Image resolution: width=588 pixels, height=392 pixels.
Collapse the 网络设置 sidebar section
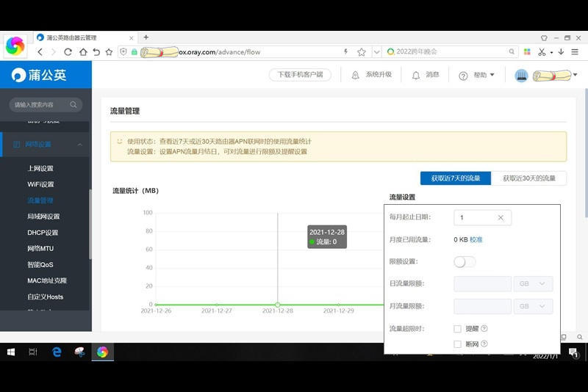coord(79,145)
